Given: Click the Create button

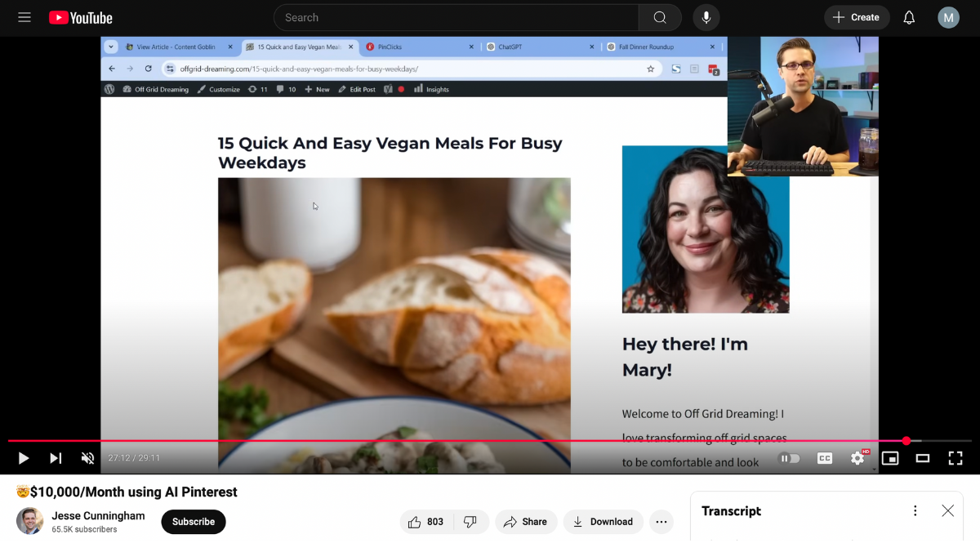Looking at the screenshot, I should coord(857,17).
